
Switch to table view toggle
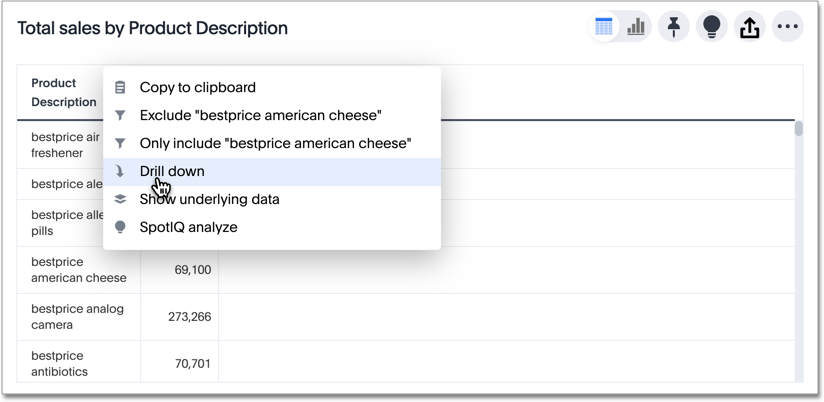(x=604, y=27)
